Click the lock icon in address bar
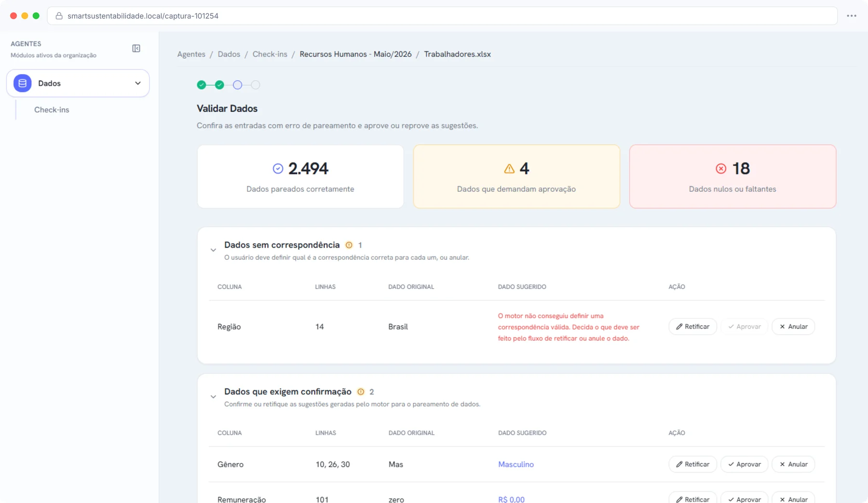 (59, 16)
